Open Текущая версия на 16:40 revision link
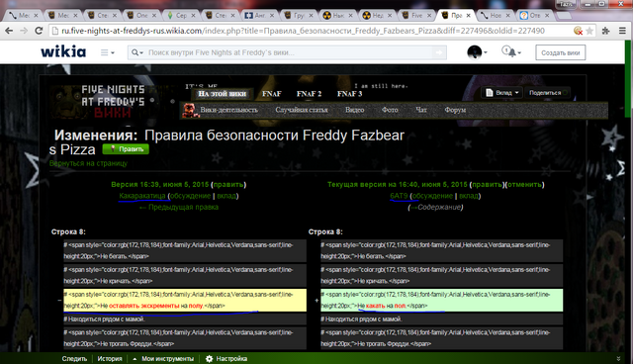Image resolution: width=633 pixels, height=364 pixels. [398, 184]
